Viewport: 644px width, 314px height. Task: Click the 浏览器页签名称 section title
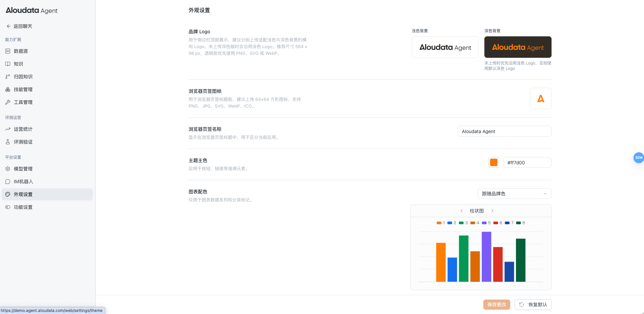(x=205, y=129)
